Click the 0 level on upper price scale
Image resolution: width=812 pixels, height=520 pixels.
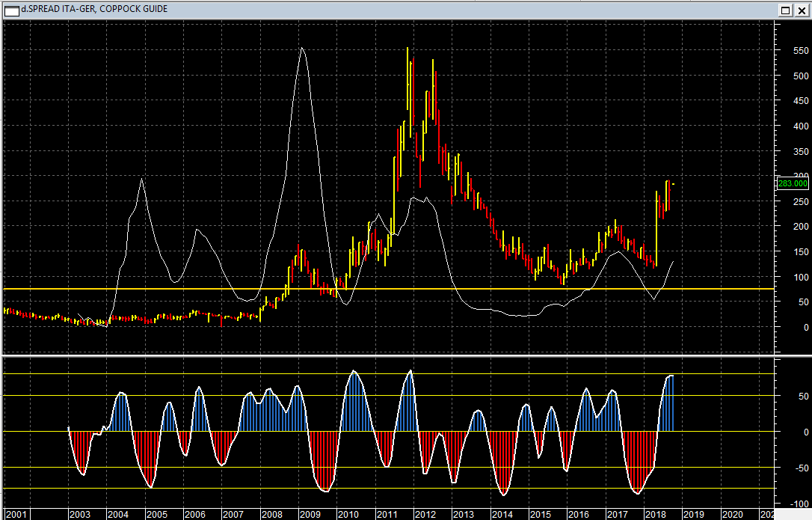[x=806, y=327]
